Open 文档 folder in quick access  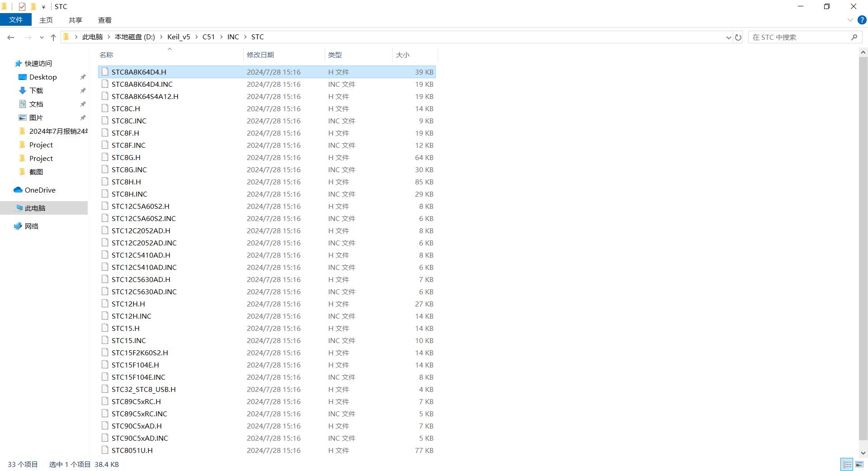pyautogui.click(x=36, y=104)
